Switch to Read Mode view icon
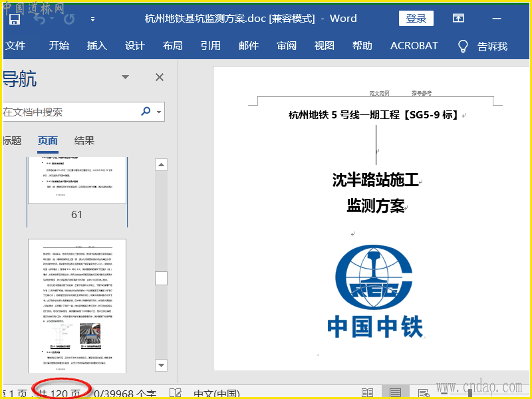 368,393
